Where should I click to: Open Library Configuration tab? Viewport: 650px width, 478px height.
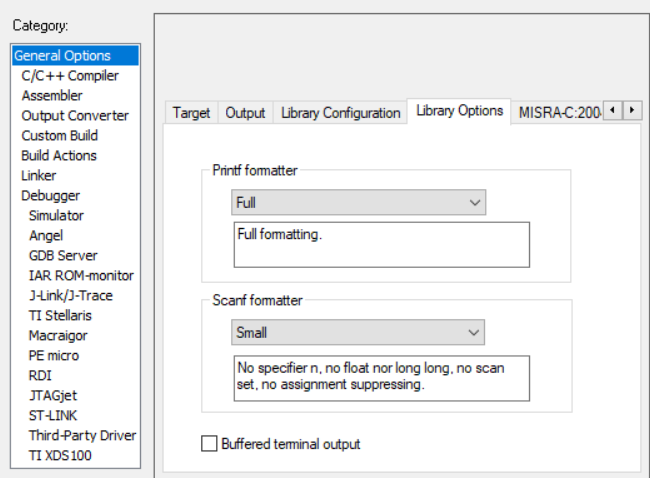pyautogui.click(x=340, y=113)
